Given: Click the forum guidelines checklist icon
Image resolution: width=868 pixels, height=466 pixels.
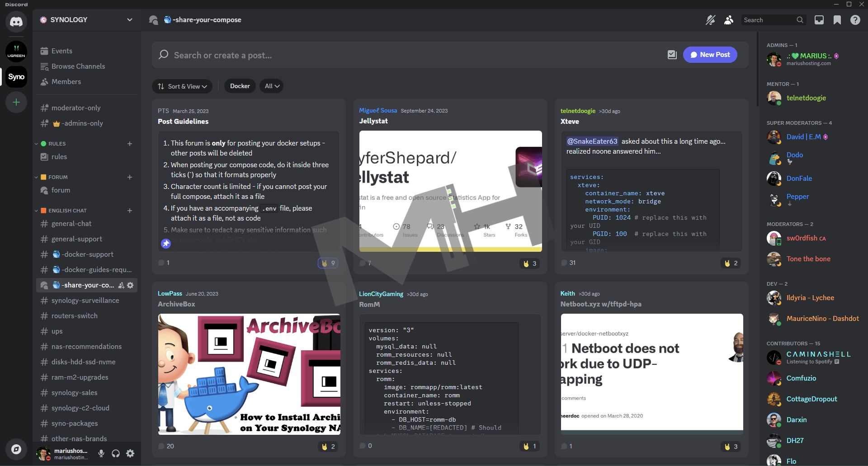Looking at the screenshot, I should pyautogui.click(x=672, y=55).
